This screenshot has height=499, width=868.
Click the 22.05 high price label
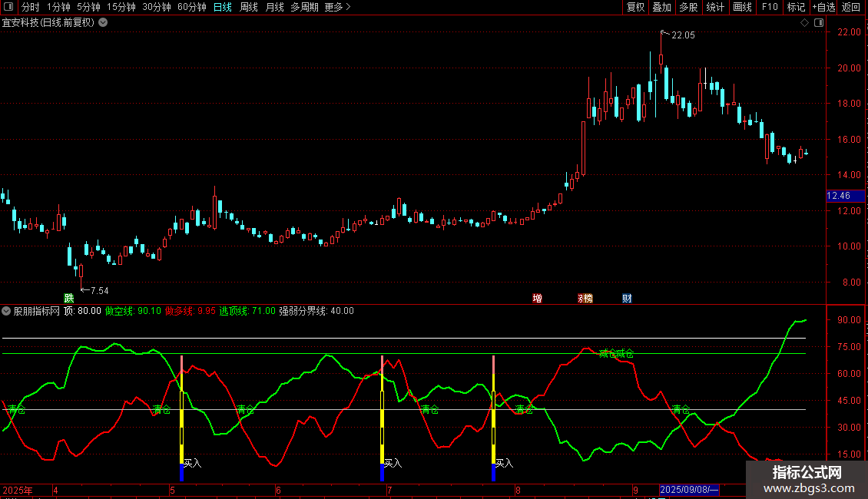click(683, 35)
